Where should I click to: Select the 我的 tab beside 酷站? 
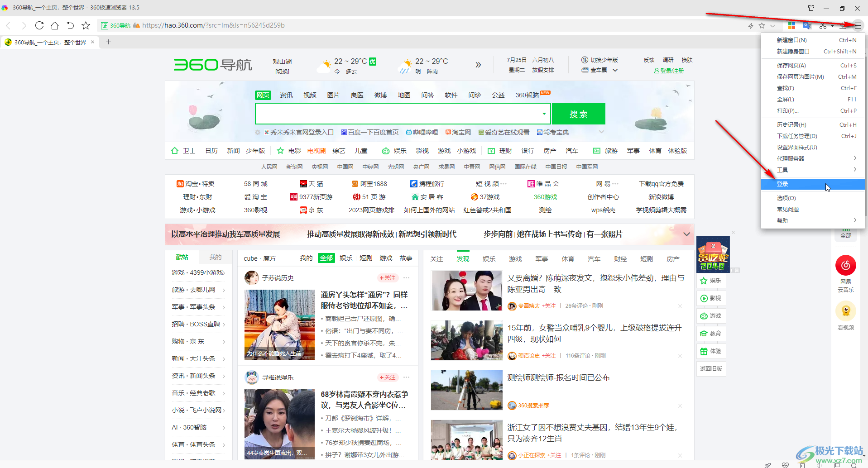point(215,257)
